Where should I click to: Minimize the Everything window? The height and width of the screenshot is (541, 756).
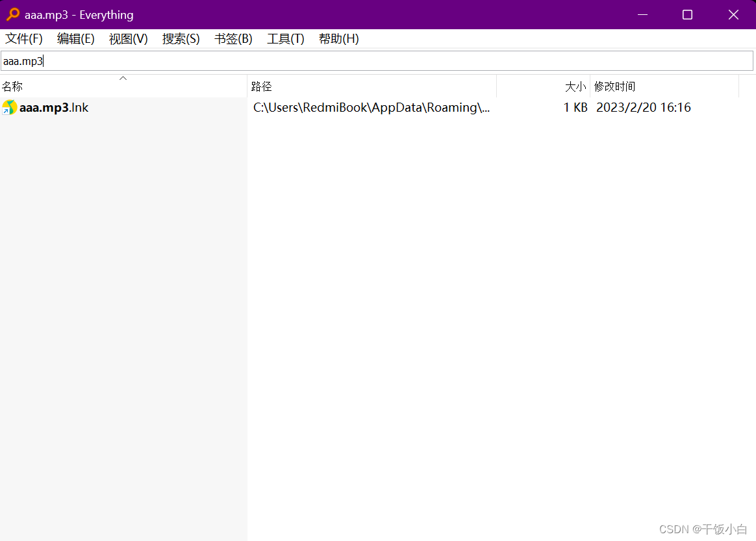[x=642, y=14]
